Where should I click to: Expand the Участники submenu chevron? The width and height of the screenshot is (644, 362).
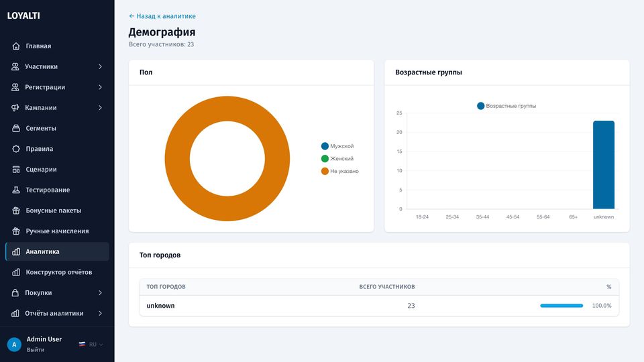(x=100, y=66)
